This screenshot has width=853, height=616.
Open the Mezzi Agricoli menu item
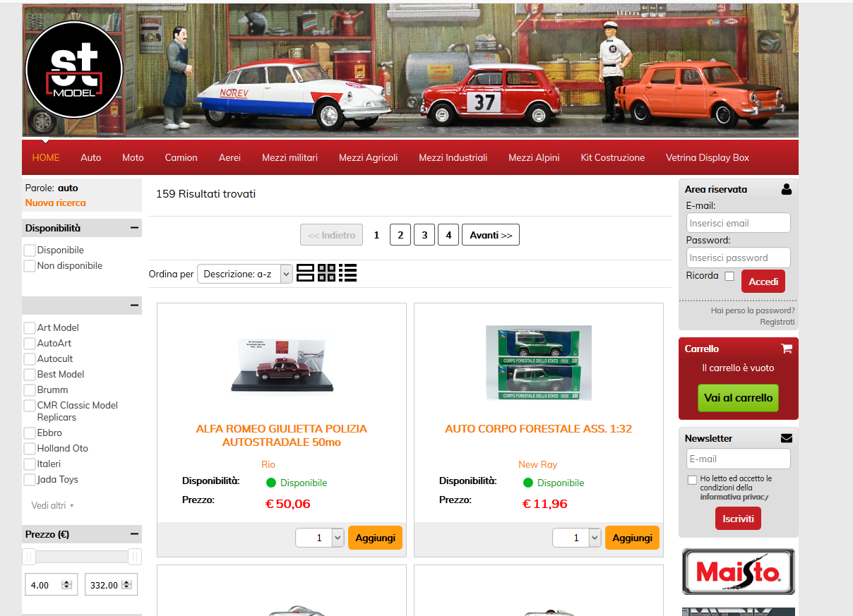click(x=368, y=157)
